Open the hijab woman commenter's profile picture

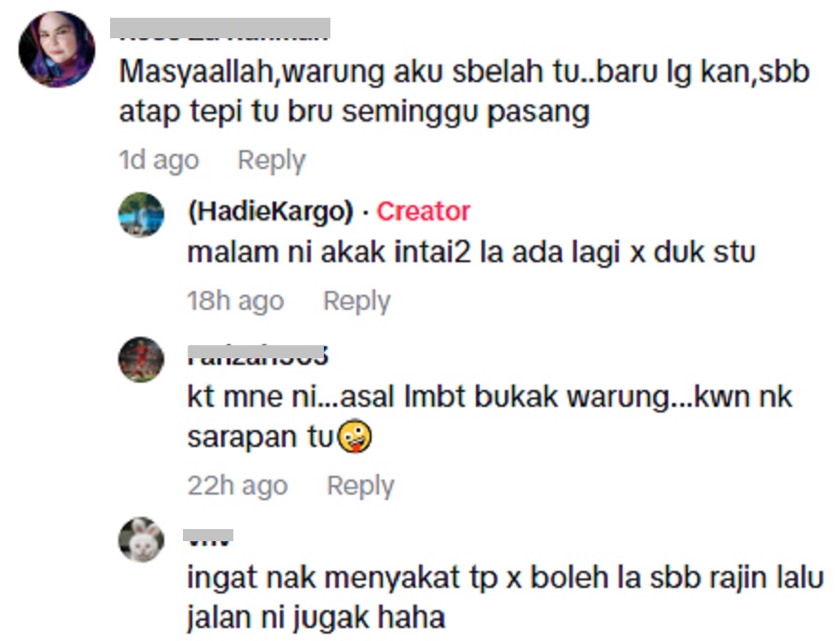(57, 49)
